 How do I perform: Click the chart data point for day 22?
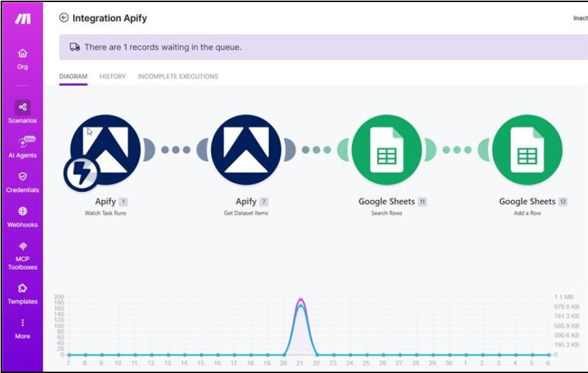pyautogui.click(x=317, y=355)
